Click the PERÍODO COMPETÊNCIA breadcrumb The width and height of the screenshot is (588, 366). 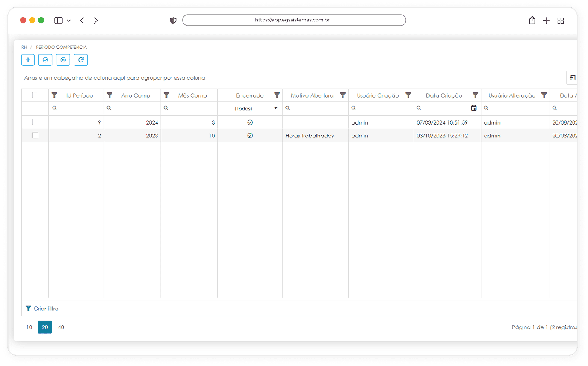pos(61,47)
